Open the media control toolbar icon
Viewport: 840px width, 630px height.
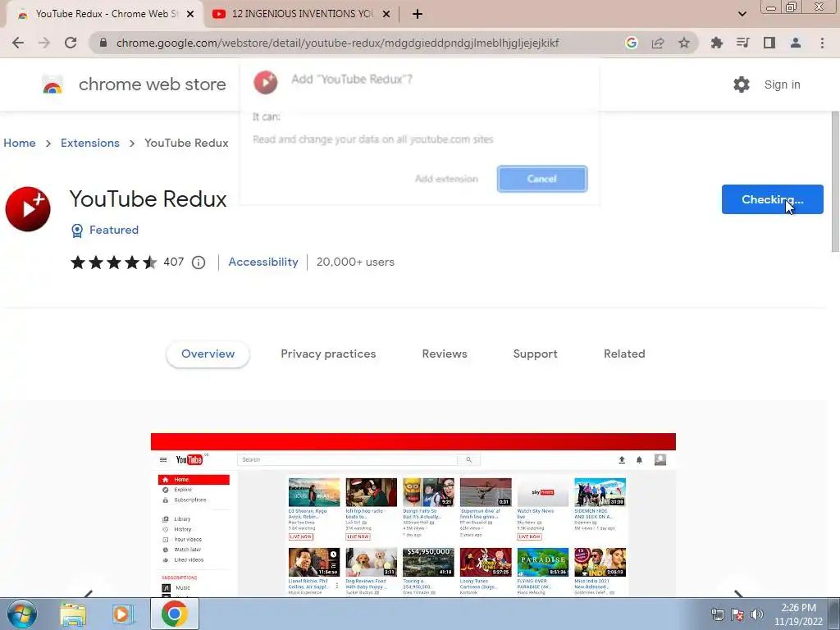click(x=742, y=43)
